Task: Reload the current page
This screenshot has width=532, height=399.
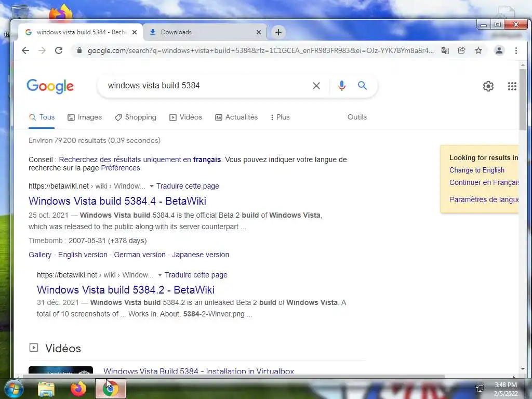Action: pyautogui.click(x=59, y=50)
